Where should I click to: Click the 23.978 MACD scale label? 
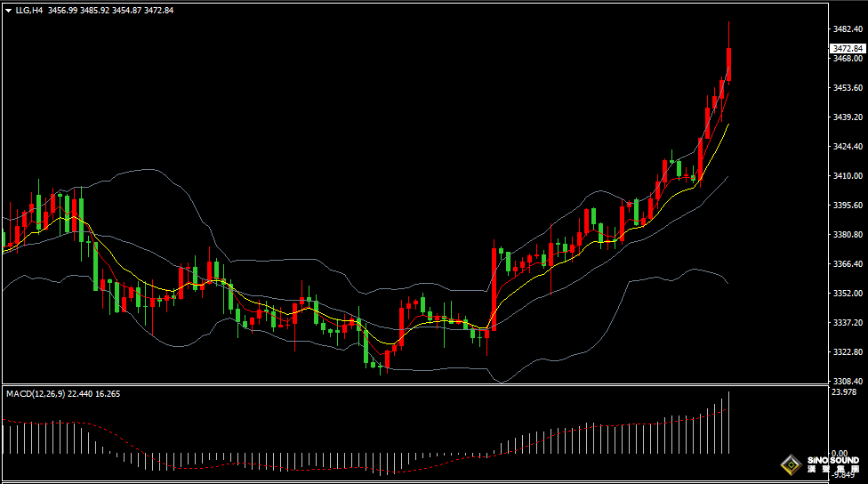pyautogui.click(x=844, y=392)
